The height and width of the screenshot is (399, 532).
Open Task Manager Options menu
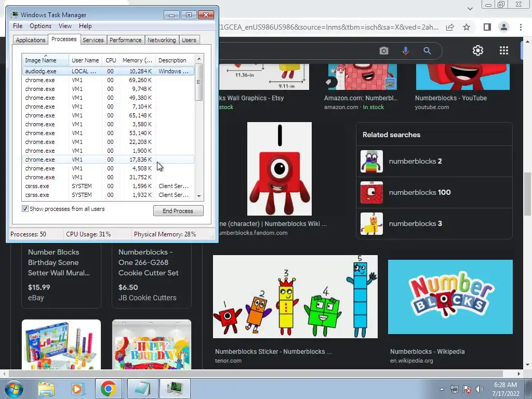[x=41, y=26]
